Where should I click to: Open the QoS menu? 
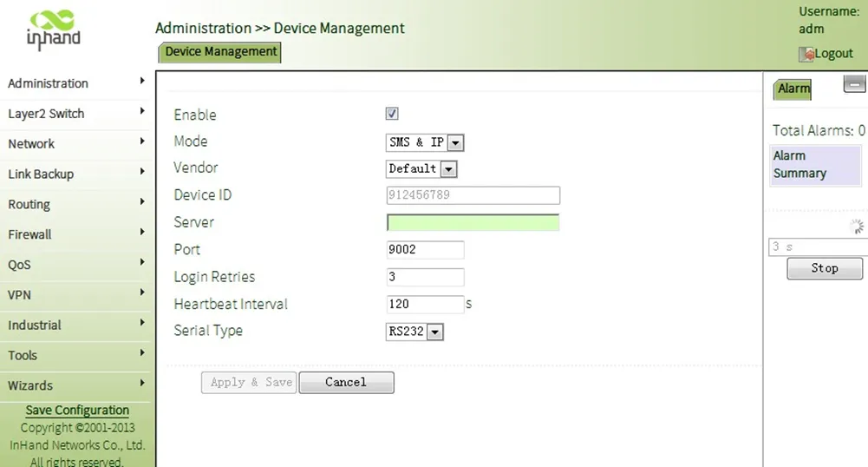click(x=75, y=265)
